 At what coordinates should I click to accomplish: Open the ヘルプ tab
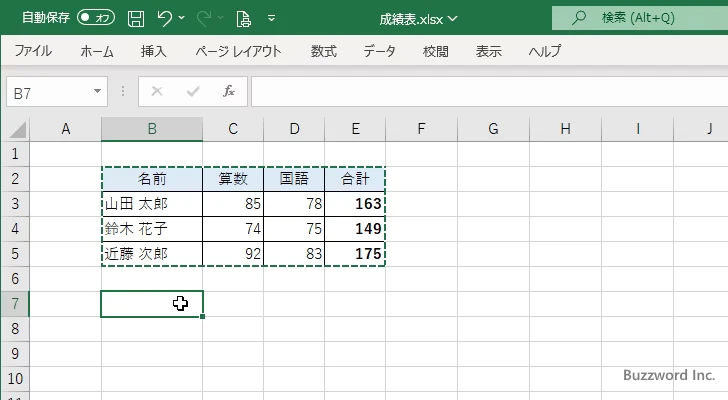tap(545, 51)
